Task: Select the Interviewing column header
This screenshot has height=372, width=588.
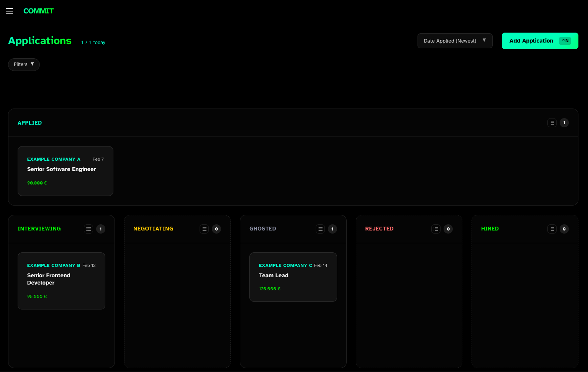Action: [x=39, y=229]
